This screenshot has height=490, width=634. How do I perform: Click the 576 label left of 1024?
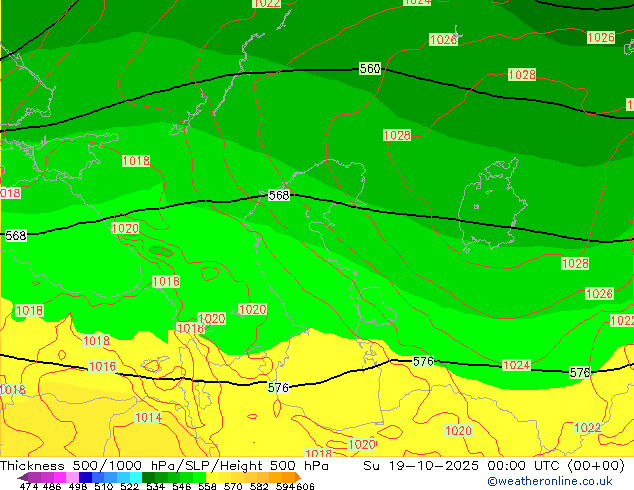423,361
